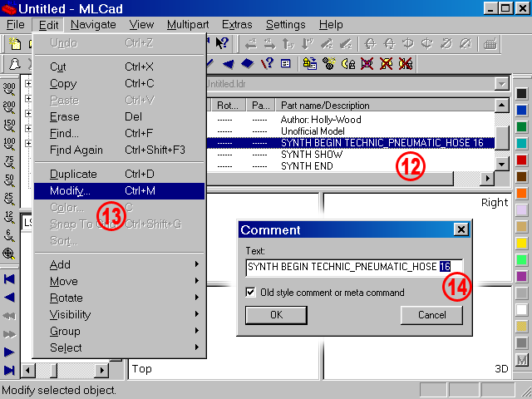
Task: Click the move -y up arrow icon
Action: [288, 44]
